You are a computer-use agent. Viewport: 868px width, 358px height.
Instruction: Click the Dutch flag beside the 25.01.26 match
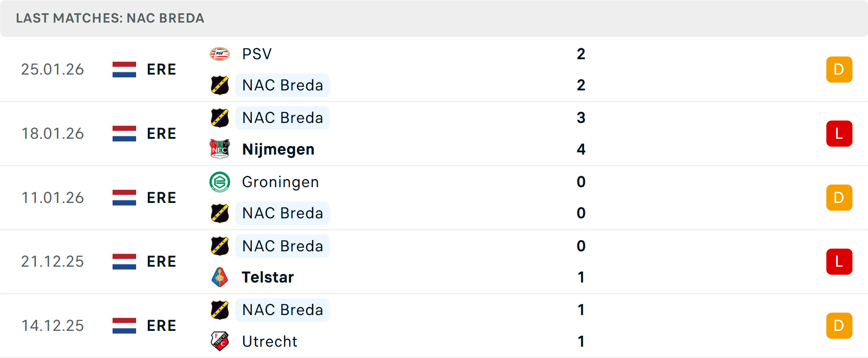pos(124,69)
